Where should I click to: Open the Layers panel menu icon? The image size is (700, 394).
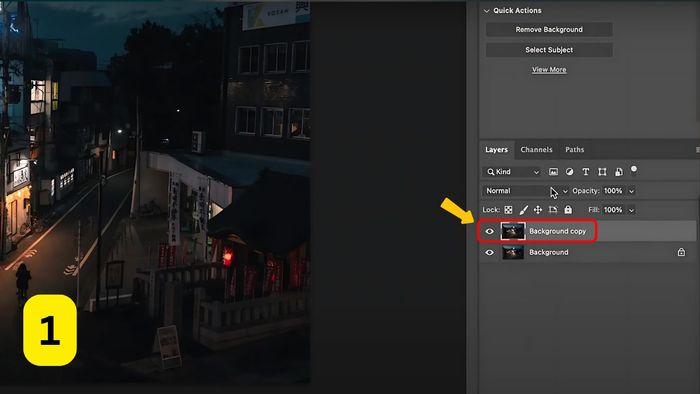[x=697, y=150]
